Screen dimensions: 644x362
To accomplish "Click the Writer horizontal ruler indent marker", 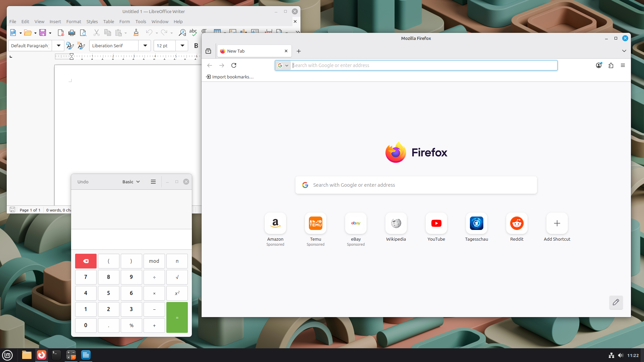I will (x=71, y=56).
